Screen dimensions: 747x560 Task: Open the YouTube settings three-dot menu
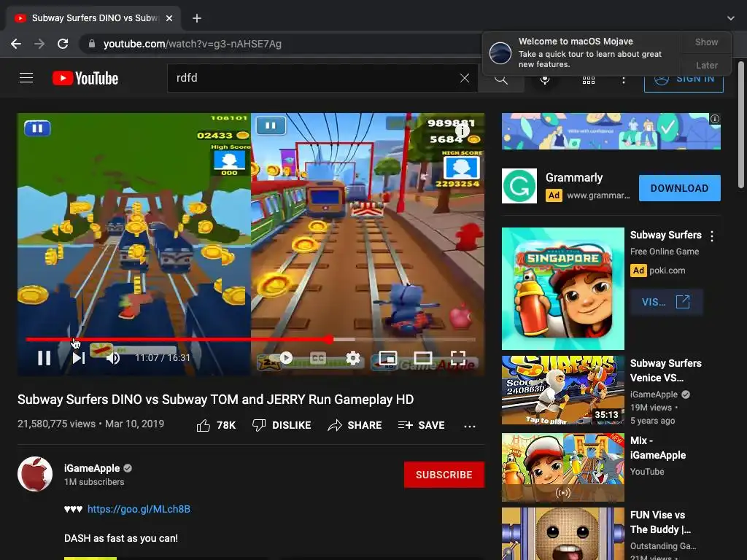tap(623, 80)
